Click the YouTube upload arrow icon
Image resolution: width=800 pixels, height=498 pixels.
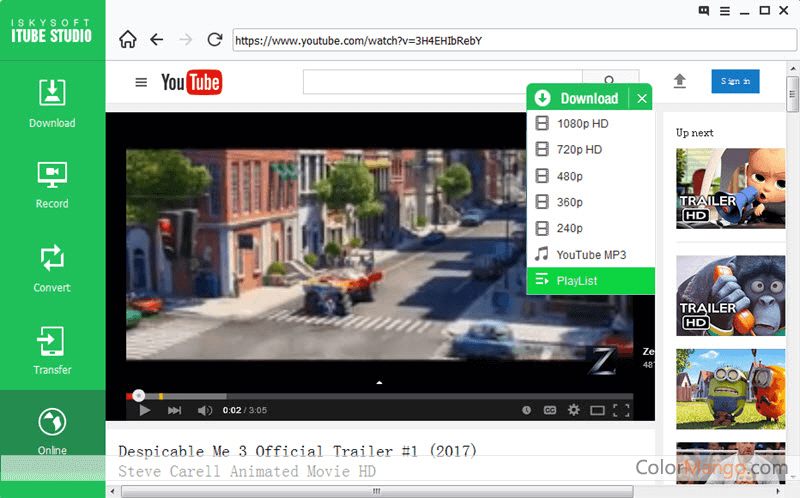680,81
